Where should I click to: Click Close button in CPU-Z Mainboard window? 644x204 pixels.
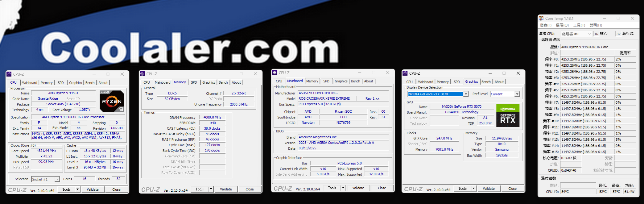click(382, 188)
